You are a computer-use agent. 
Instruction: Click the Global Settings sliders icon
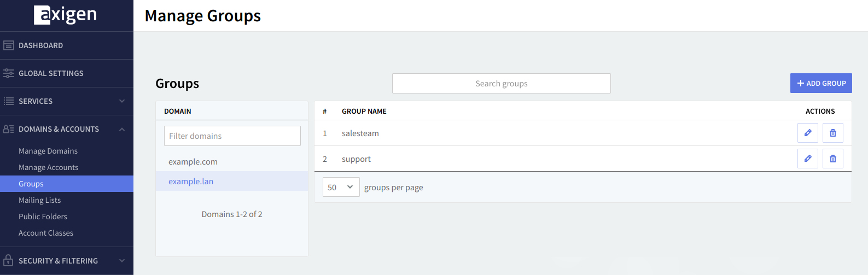coord(9,73)
